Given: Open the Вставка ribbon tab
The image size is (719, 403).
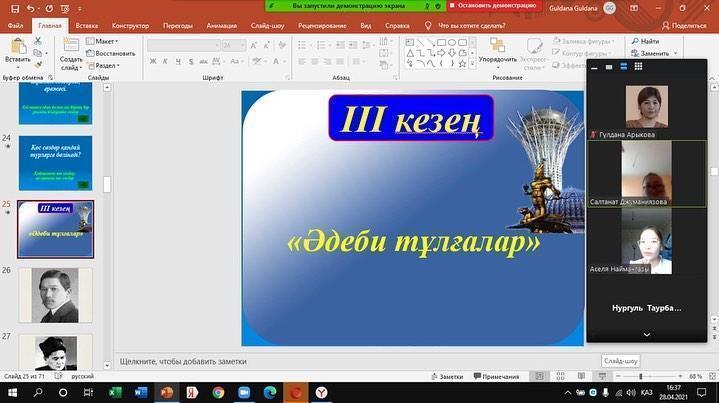Looking at the screenshot, I should pos(86,25).
